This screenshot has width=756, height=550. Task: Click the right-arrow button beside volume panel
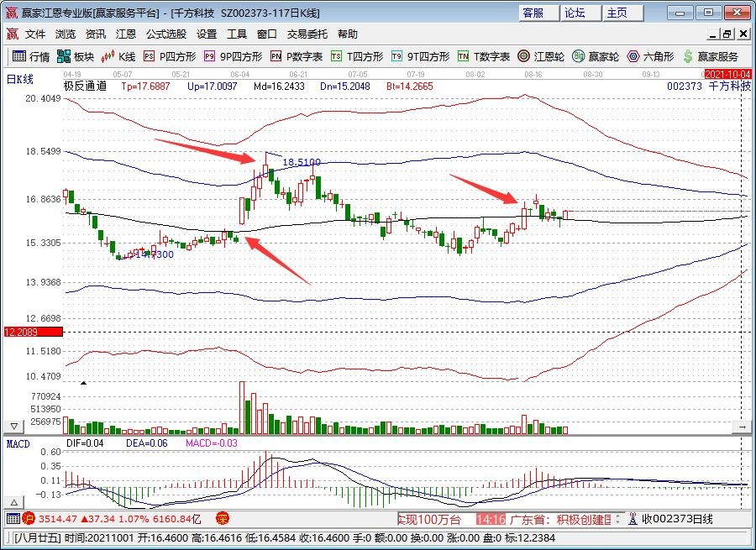[x=742, y=426]
